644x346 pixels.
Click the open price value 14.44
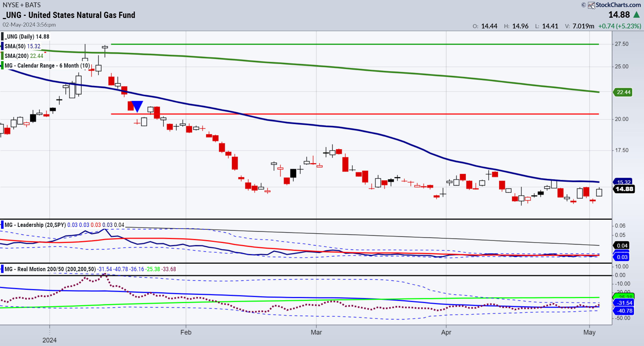(x=489, y=26)
